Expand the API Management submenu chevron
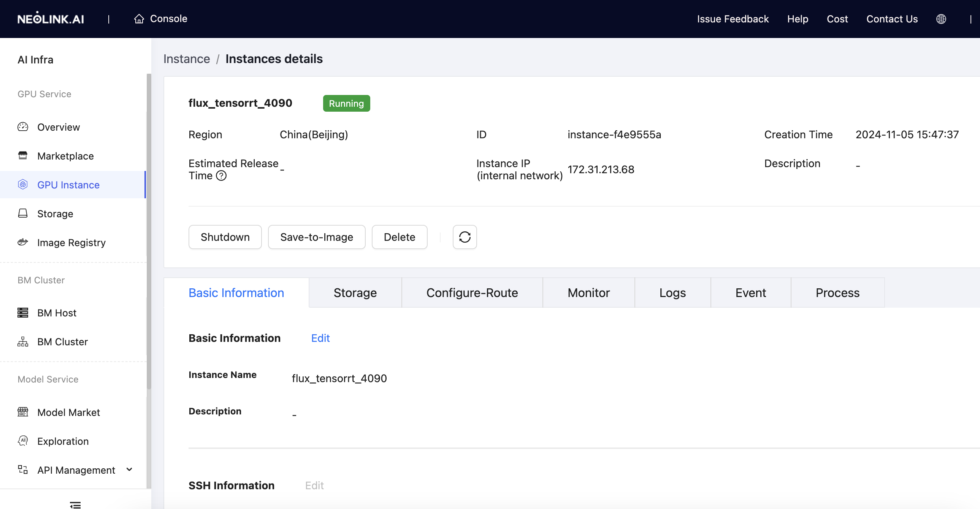 coord(129,470)
